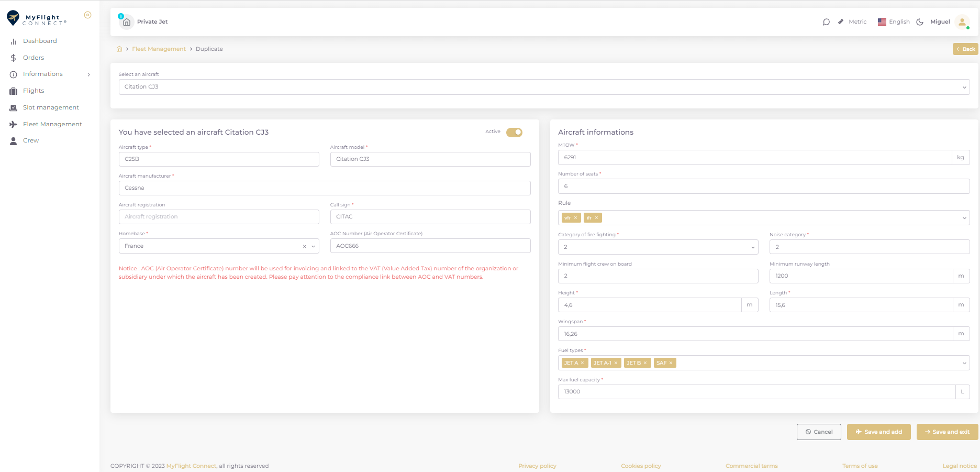Open the Select an aircraft dropdown
This screenshot has height=472, width=980.
[544, 87]
